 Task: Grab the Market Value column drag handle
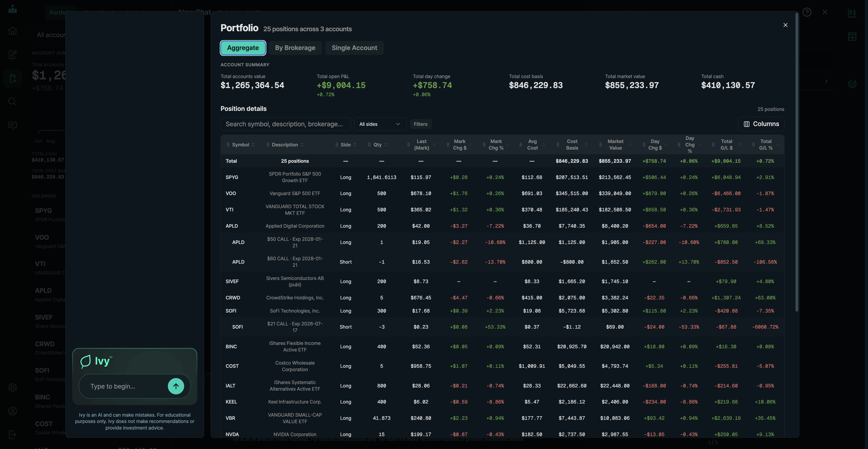(x=600, y=145)
